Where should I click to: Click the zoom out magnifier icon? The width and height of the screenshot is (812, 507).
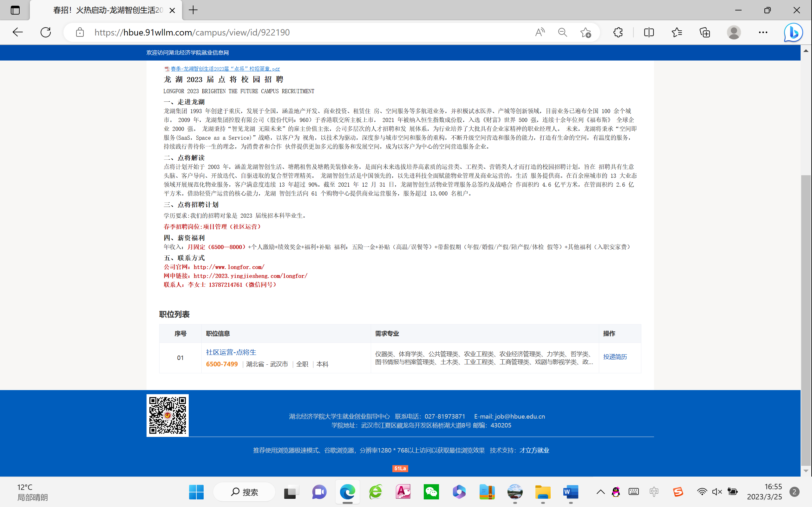[562, 32]
